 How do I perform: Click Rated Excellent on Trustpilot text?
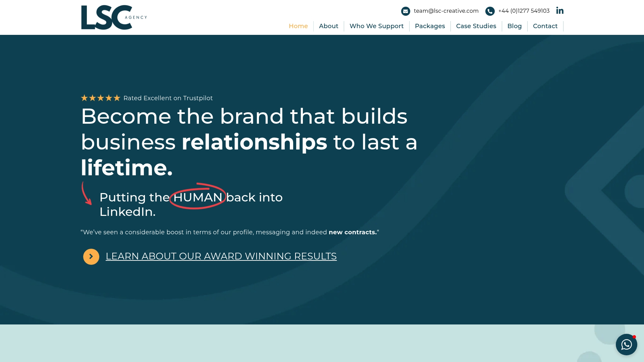pos(168,98)
